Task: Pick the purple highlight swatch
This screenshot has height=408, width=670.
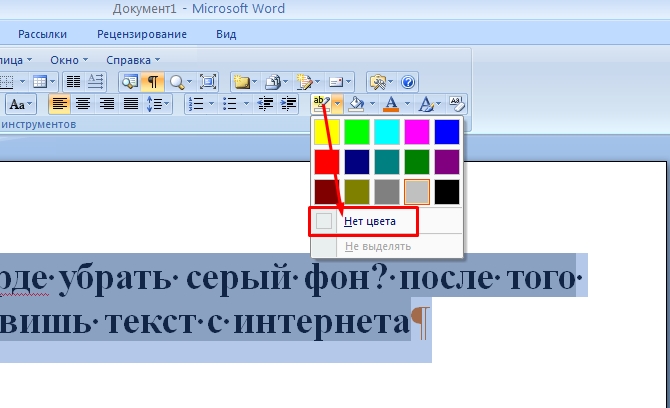Action: pyautogui.click(x=447, y=162)
